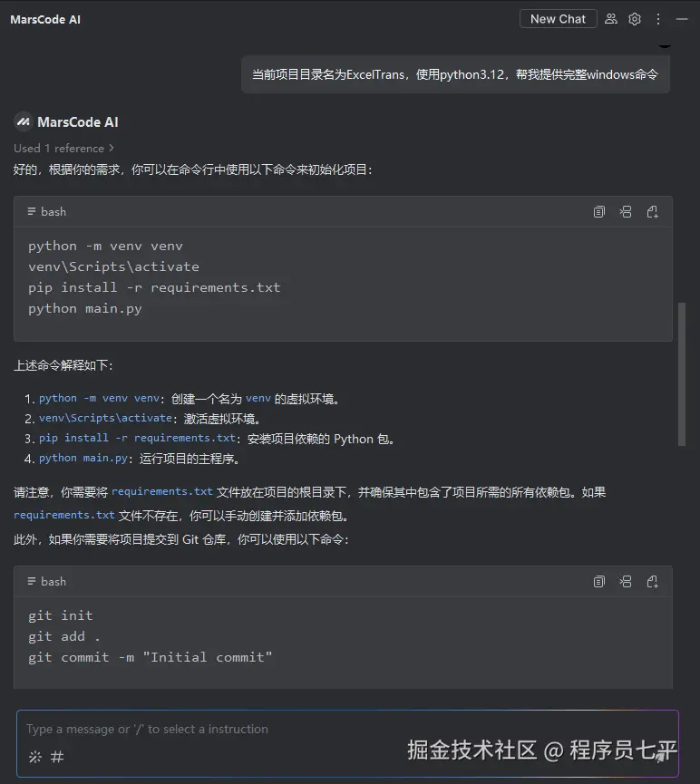Click 'venv\Scripts\activate' line in code block

point(113,266)
